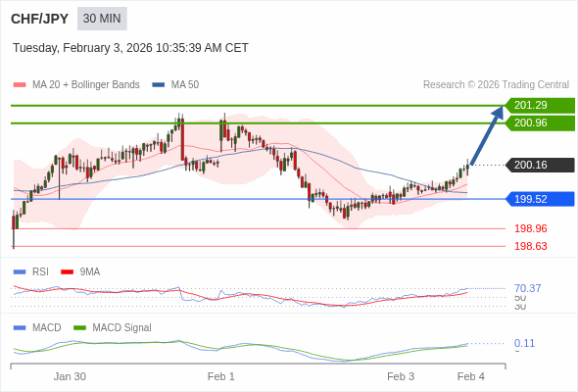This screenshot has width=578, height=392.
Task: Click the CHF/JPY pair title
Action: click(40, 19)
